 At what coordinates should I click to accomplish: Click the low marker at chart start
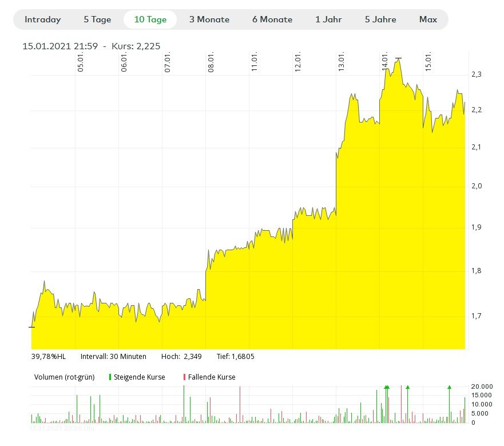[32, 327]
